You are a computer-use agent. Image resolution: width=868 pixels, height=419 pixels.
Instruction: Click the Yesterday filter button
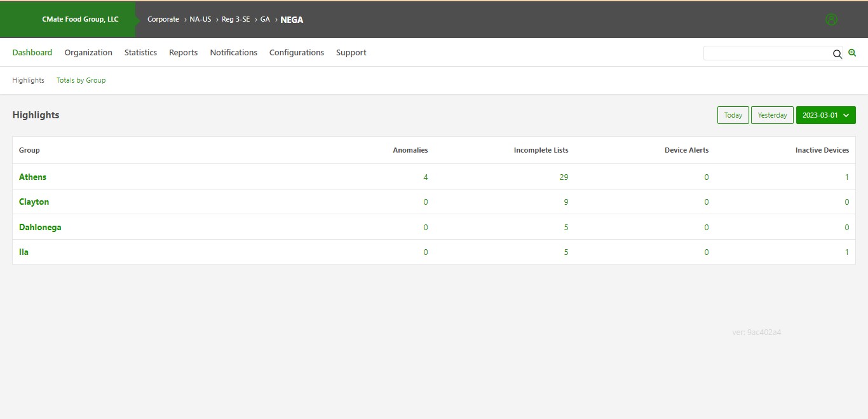coord(772,115)
